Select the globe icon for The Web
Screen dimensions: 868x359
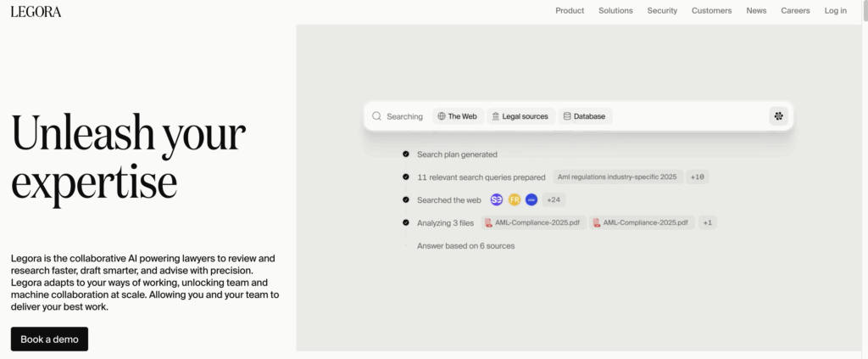pyautogui.click(x=442, y=116)
